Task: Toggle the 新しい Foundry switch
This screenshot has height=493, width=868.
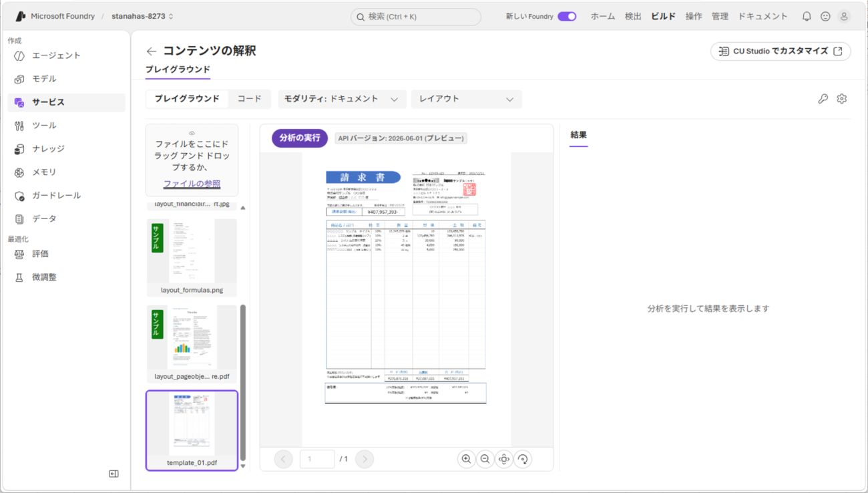Action: (567, 17)
